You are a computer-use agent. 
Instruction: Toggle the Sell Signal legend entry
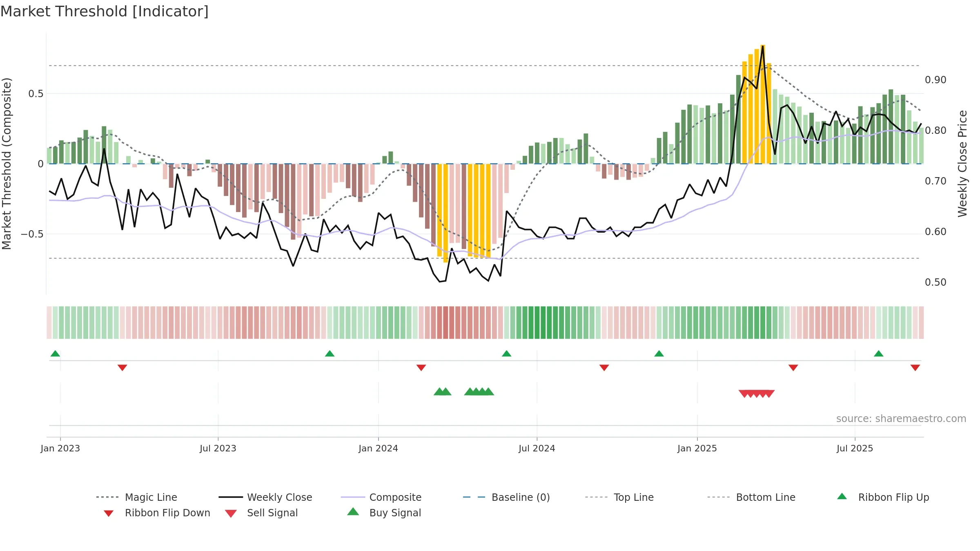point(261,513)
